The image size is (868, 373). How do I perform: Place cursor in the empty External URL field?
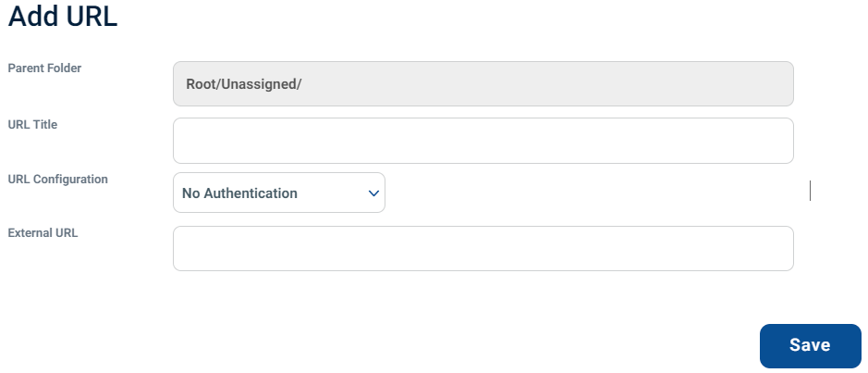(483, 248)
